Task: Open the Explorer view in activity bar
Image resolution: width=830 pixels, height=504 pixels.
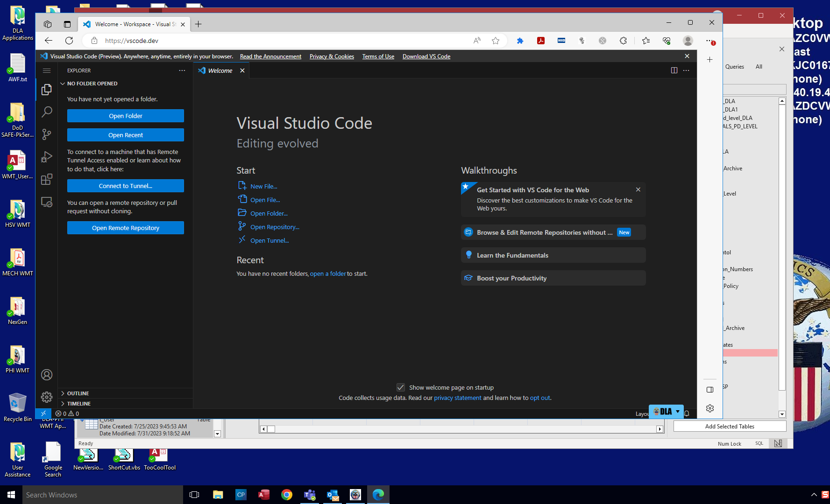Action: pos(46,90)
